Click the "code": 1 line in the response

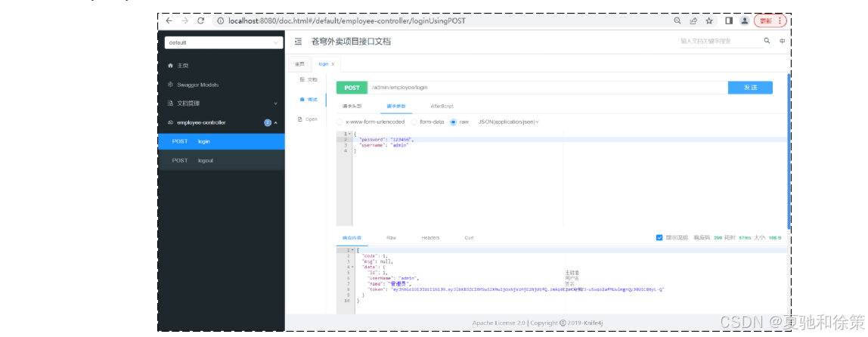tap(375, 255)
